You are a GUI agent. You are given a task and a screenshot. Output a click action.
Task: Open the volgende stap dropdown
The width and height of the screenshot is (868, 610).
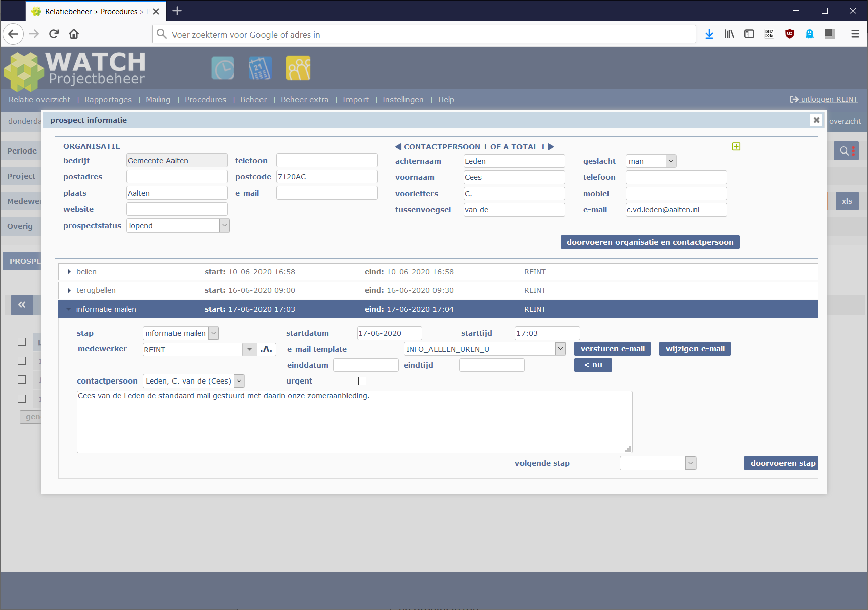[x=658, y=463]
